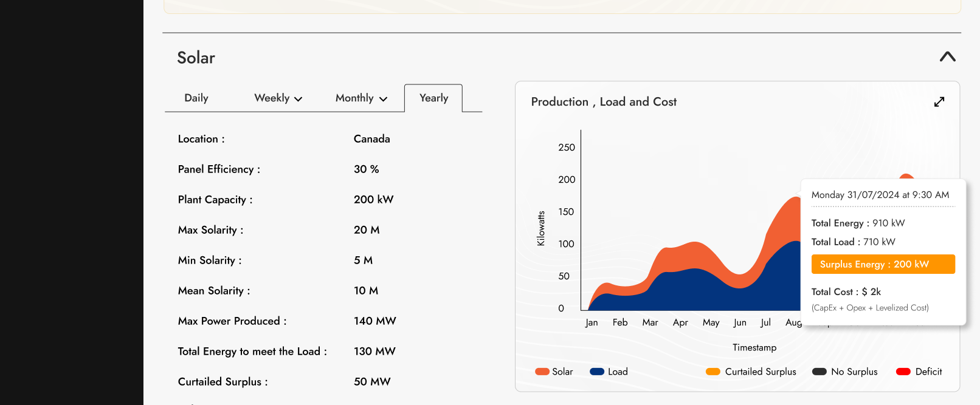Click the orange Solar legend swatch icon

coord(542,372)
